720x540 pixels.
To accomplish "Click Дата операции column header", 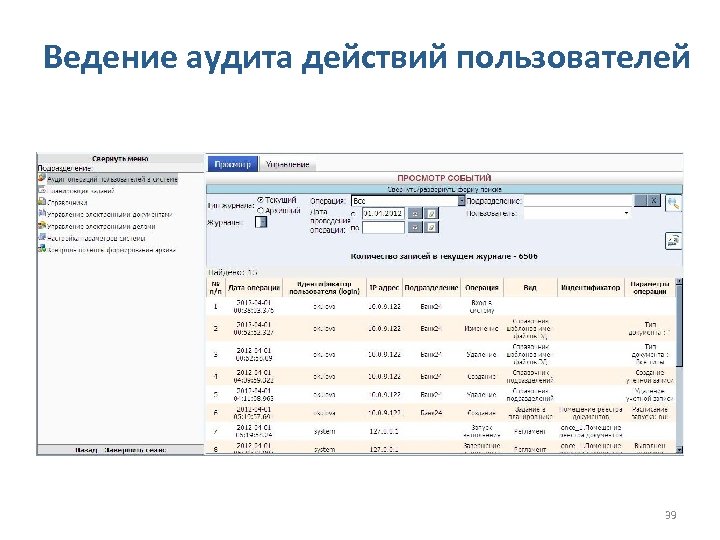I will [x=254, y=288].
